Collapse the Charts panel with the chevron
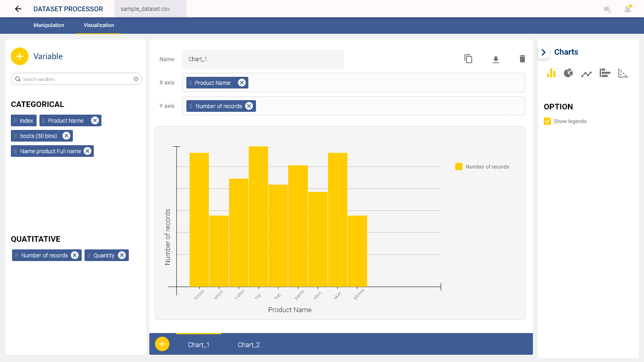Screen dimensions: 644x362 click(x=543, y=52)
